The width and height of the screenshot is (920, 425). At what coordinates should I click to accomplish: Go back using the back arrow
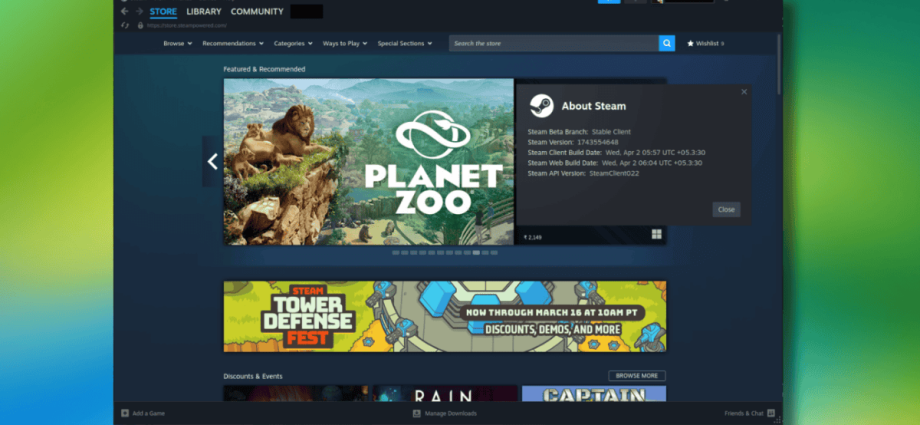coord(124,11)
